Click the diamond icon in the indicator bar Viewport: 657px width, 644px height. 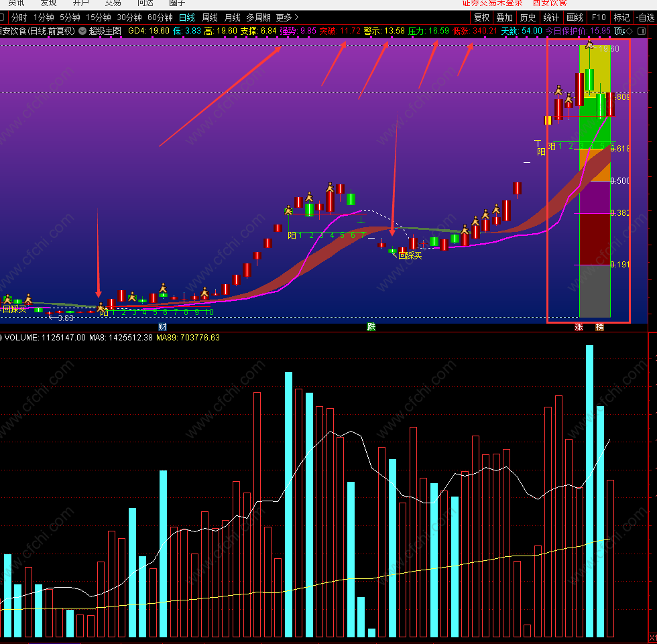pos(629,31)
